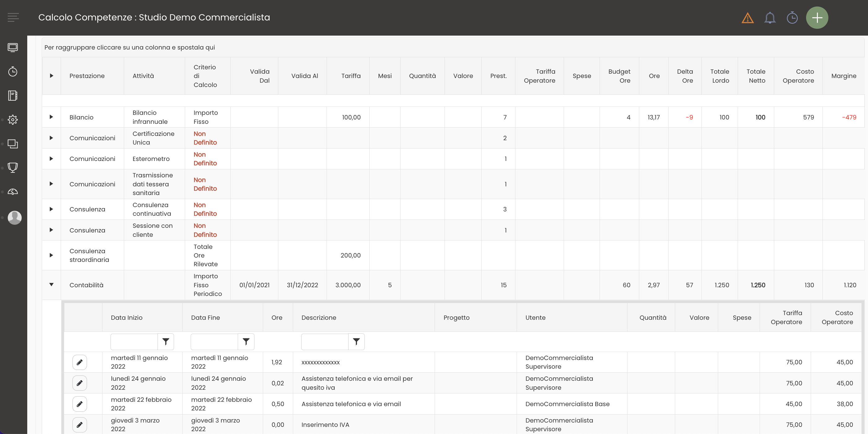Open the settings gear in the sidebar
This screenshot has width=868, height=434.
pyautogui.click(x=13, y=119)
